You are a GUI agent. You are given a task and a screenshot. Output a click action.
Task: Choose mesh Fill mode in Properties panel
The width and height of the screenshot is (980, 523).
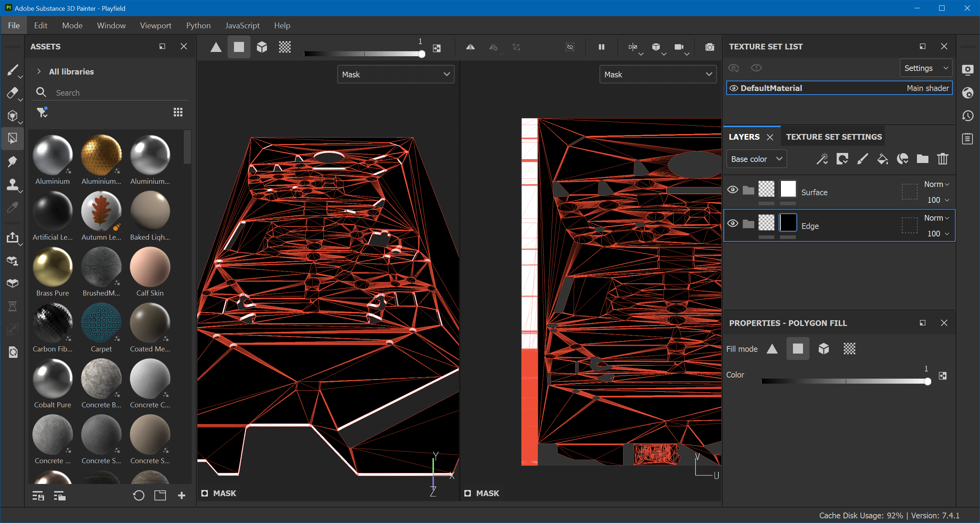(824, 349)
